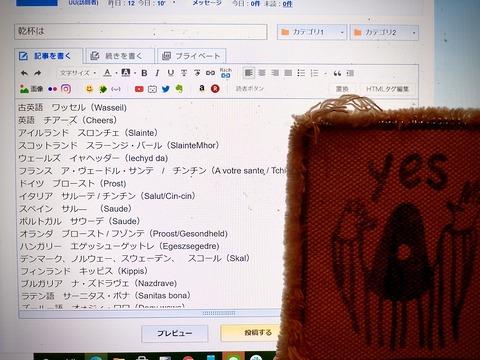Insert a hyperlink with chain icon
This screenshot has height=360, width=480.
210,73
